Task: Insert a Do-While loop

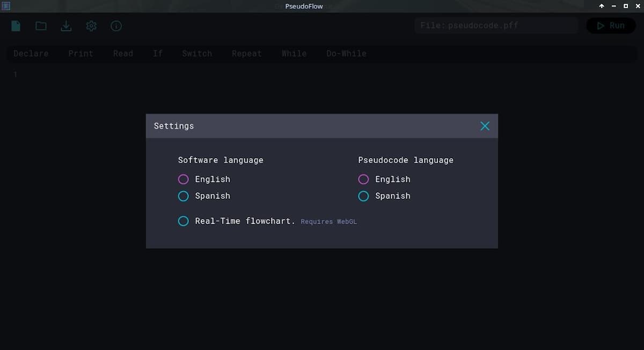Action: tap(346, 54)
